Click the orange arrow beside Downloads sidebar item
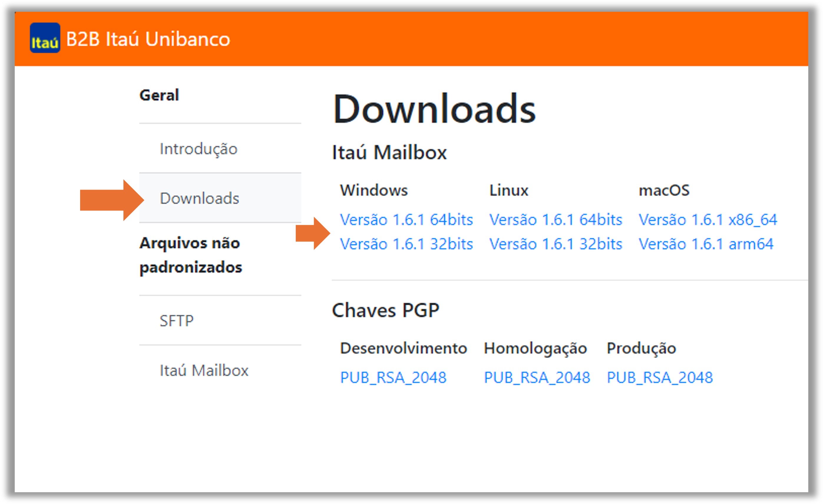This screenshot has width=823, height=504. coord(112,200)
